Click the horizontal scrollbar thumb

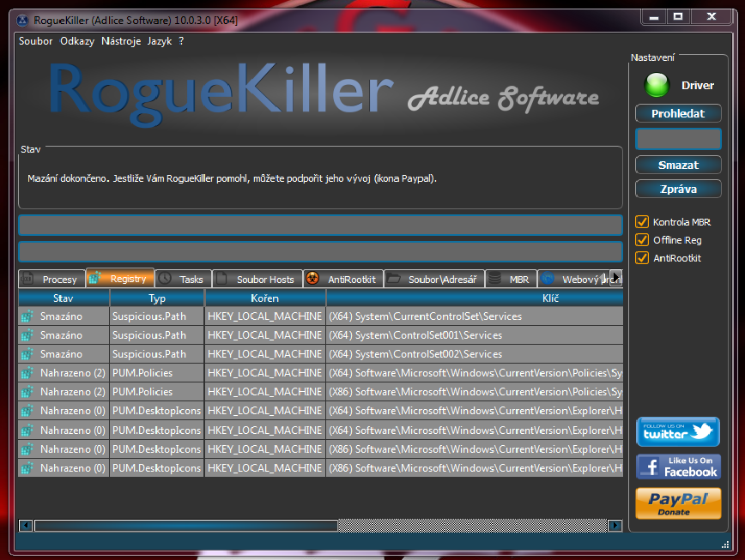point(186,526)
